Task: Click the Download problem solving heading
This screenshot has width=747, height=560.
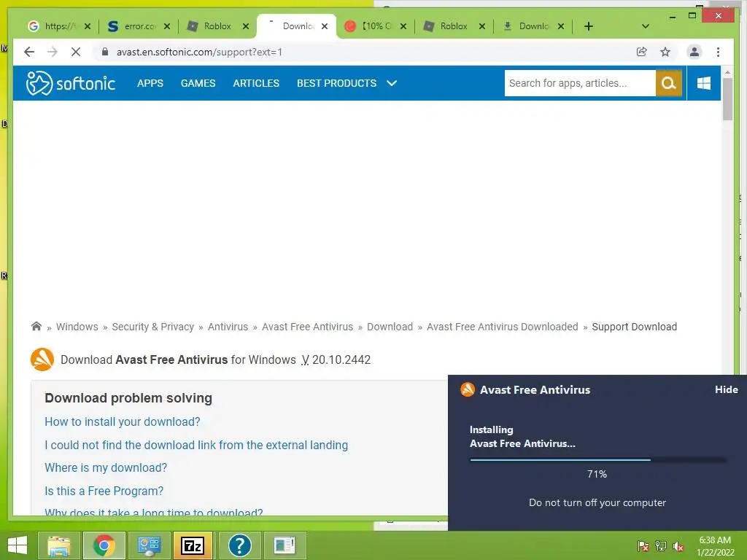Action: pos(128,398)
